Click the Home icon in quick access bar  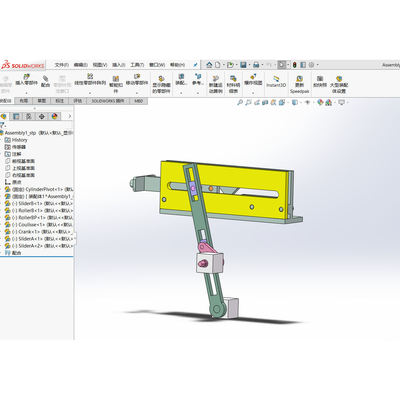tap(209, 65)
